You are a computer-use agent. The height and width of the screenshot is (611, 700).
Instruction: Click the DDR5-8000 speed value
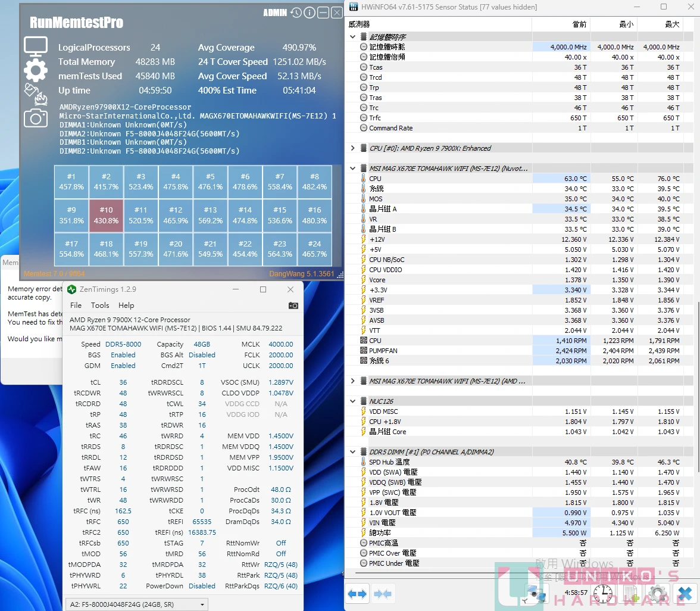123,344
